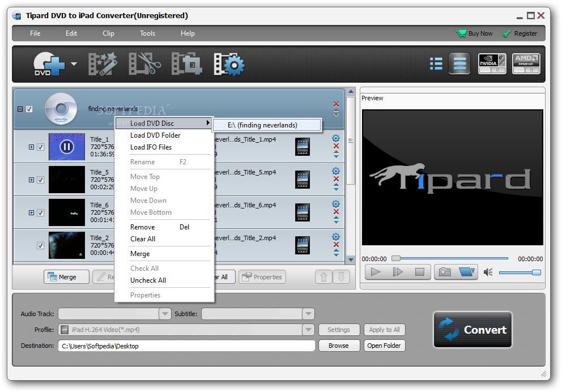Remove the finding neverlands disc red X
The height and width of the screenshot is (392, 562).
[x=336, y=104]
